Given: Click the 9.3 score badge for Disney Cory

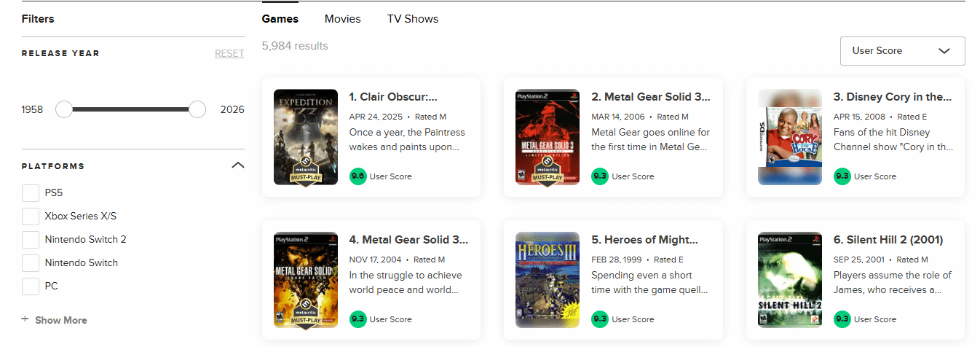Looking at the screenshot, I should [842, 176].
